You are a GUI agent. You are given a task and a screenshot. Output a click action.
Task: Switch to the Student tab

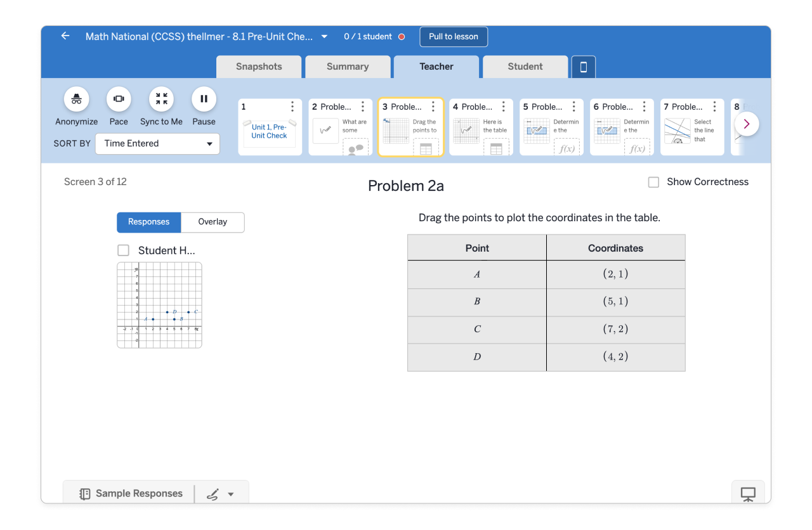[525, 67]
